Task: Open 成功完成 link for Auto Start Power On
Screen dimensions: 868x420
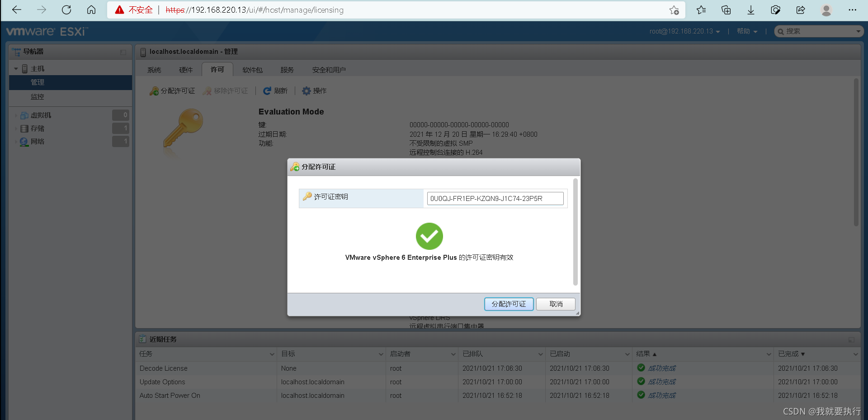Action: click(662, 396)
